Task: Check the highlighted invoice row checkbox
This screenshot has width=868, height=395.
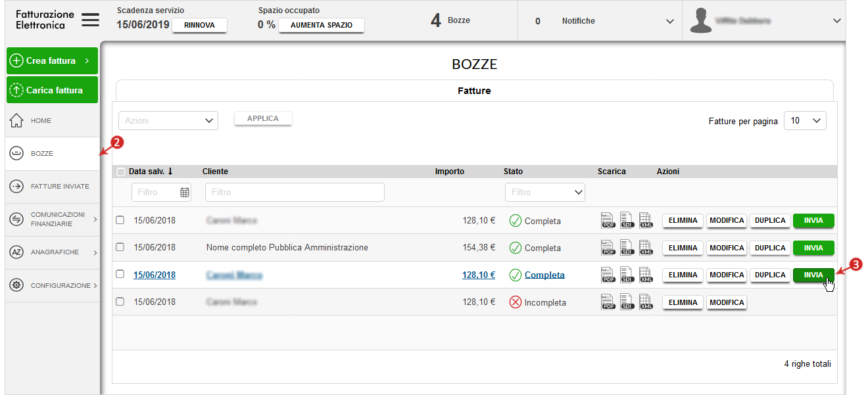Action: tap(120, 274)
